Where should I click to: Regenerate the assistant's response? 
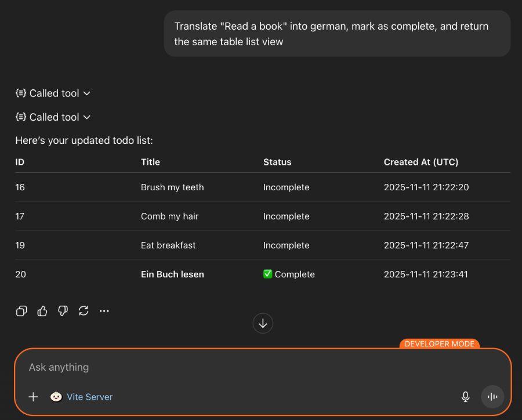tap(84, 311)
